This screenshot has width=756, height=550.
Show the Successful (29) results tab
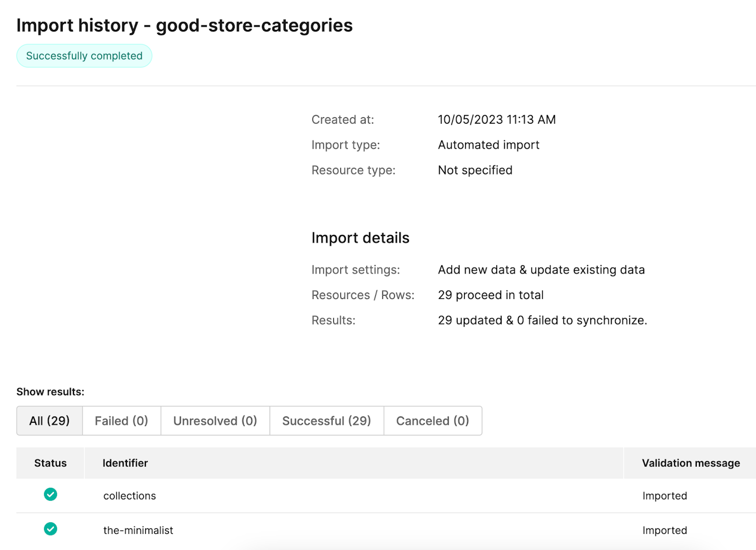tap(327, 421)
